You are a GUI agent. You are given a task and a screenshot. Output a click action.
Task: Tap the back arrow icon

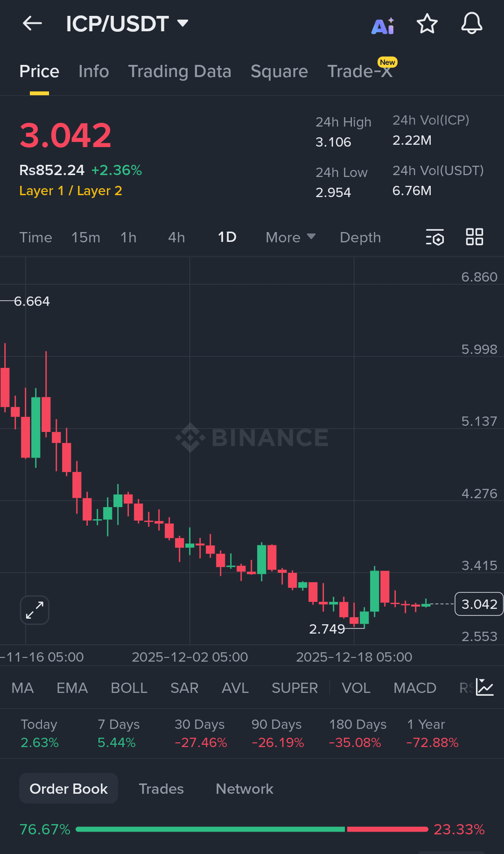pyautogui.click(x=32, y=23)
